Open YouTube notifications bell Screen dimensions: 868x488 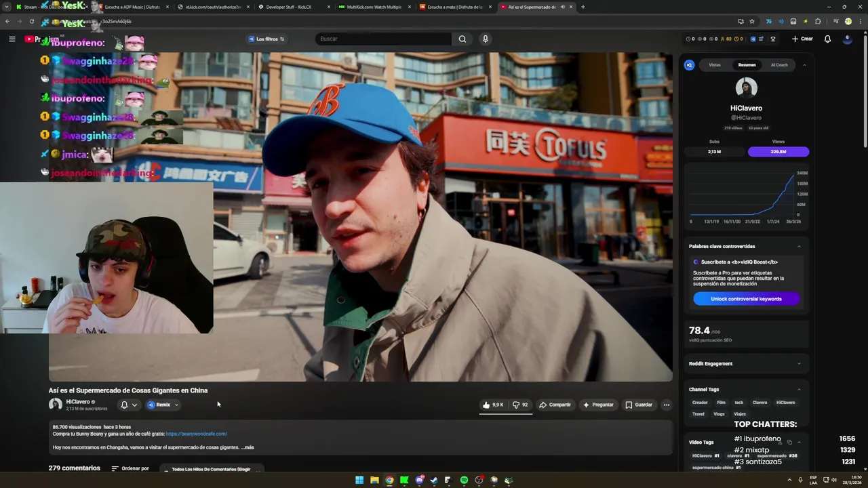point(827,39)
